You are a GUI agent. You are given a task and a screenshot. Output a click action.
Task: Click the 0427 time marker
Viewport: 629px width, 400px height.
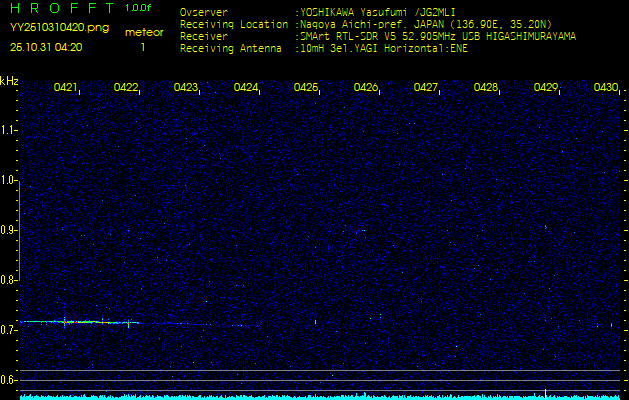pyautogui.click(x=426, y=88)
